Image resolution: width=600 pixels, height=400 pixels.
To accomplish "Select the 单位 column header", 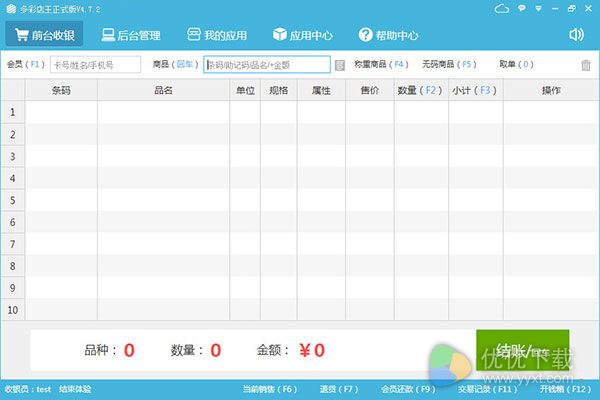I will click(245, 90).
